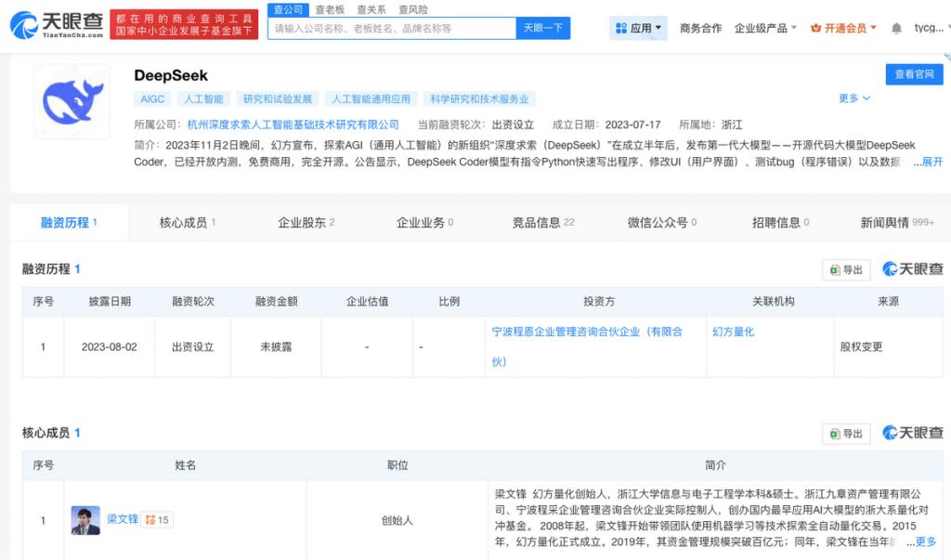This screenshot has width=951, height=560.
Task: Click the company name search input field
Action: tap(391, 28)
